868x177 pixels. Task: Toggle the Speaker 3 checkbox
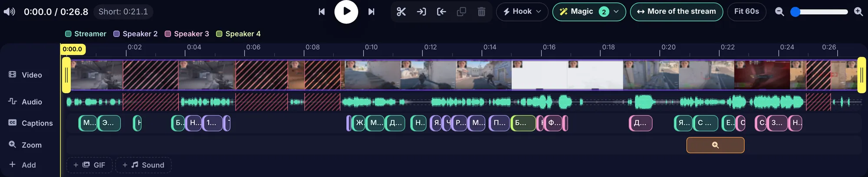point(168,34)
